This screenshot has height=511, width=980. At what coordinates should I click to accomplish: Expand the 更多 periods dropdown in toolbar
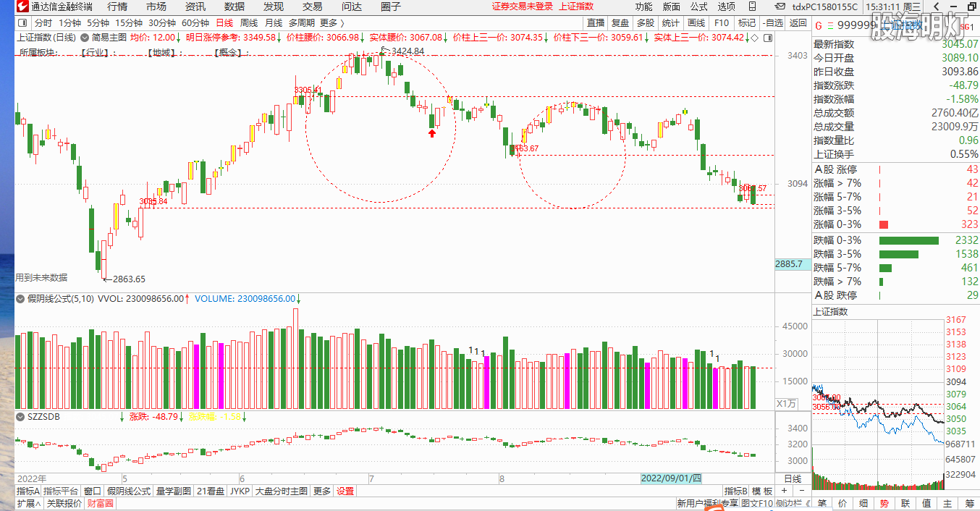tap(331, 23)
